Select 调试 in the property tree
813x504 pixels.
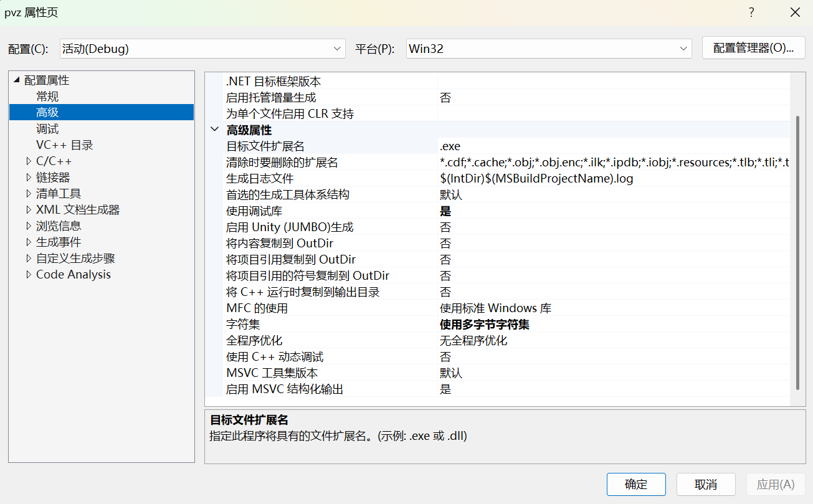pyautogui.click(x=47, y=129)
